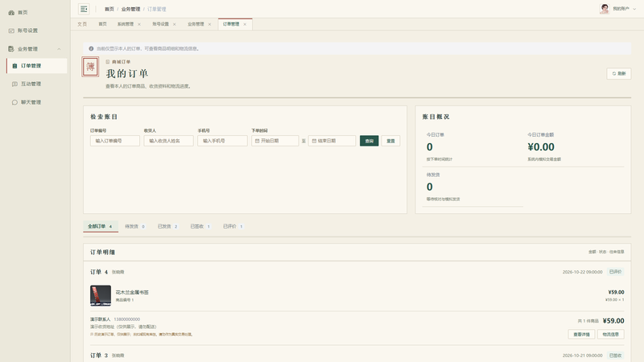Viewport: 644px width, 362px height.
Task: Collapse the 业务管理 sidebar group
Action: (x=59, y=49)
